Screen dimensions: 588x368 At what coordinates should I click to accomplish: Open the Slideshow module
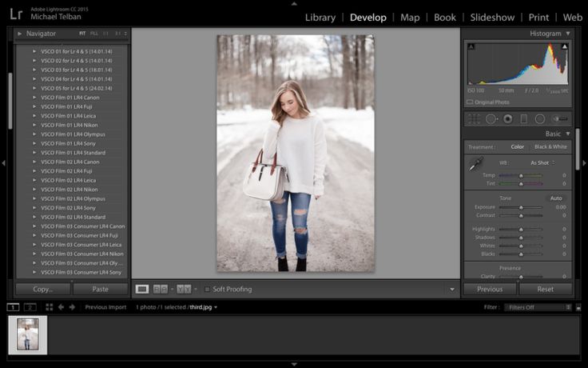coord(492,17)
